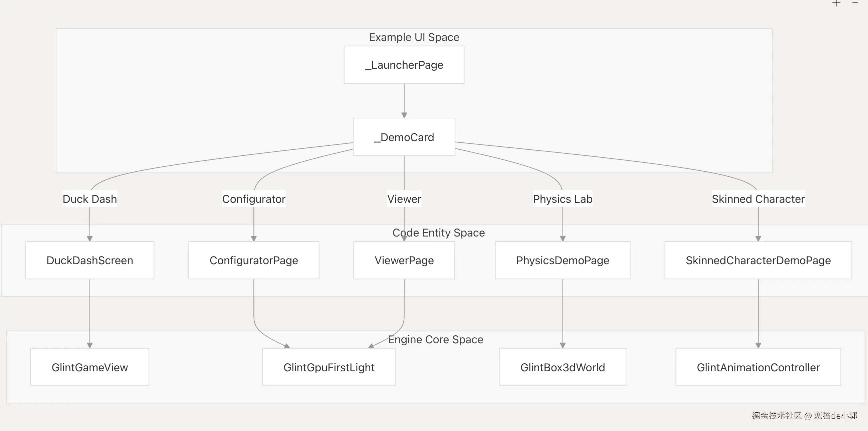Click the zoom in plus icon
This screenshot has width=868, height=431.
(x=836, y=3)
